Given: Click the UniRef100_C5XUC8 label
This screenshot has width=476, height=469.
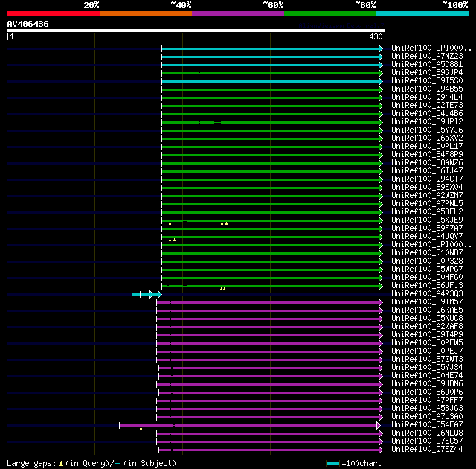Looking at the screenshot, I should (427, 319).
